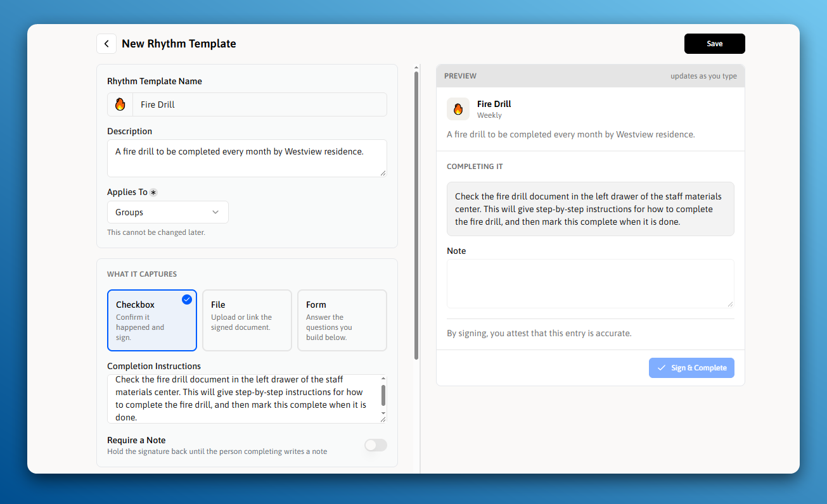827x504 pixels.
Task: Click the blue checkmark on Checkbox card
Action: [187, 299]
